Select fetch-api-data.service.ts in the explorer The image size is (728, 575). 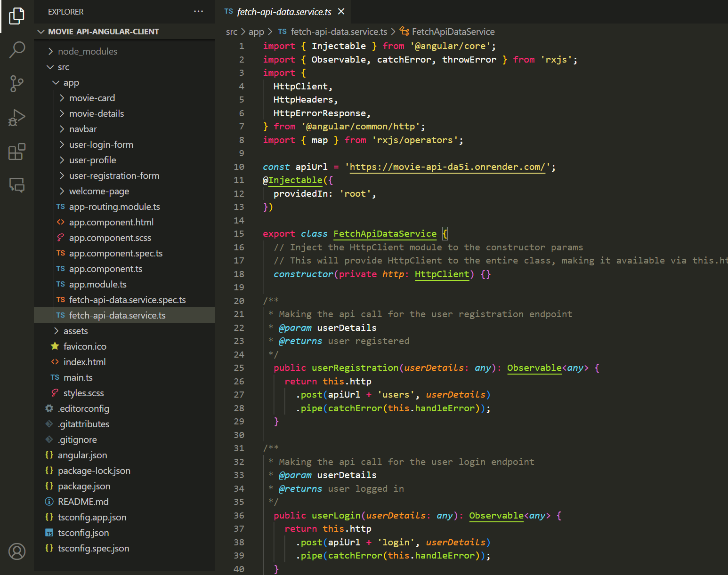[124, 315]
